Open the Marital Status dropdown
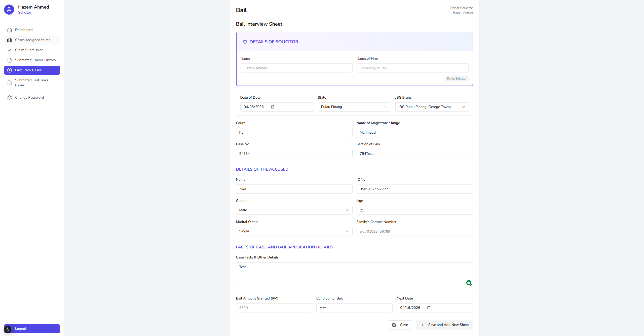The height and width of the screenshot is (336, 644). click(294, 231)
